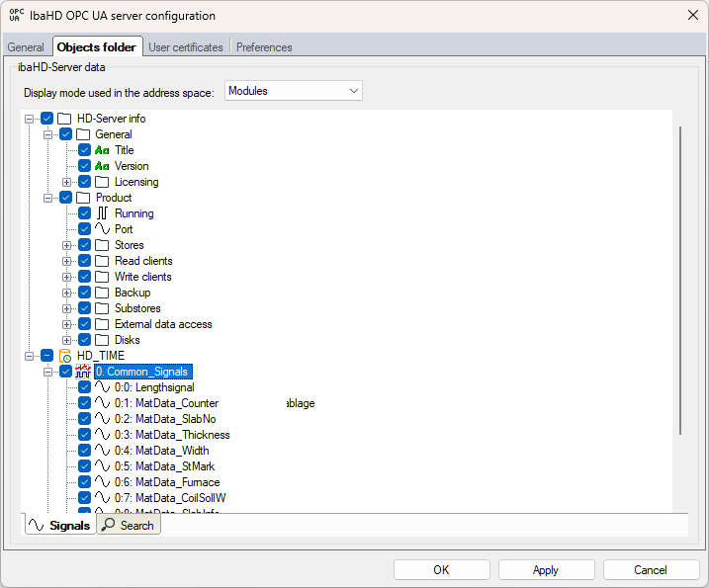Click the HD_TIME store icon
This screenshot has height=588, width=709.
(65, 356)
